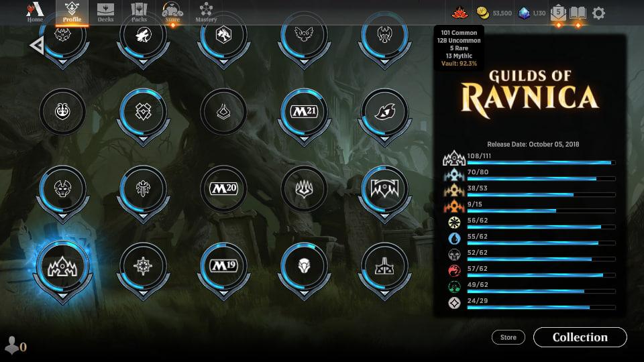Image resolution: width=644 pixels, height=362 pixels.
Task: Select the Zendikar hedron diamond set badge
Action: click(143, 112)
